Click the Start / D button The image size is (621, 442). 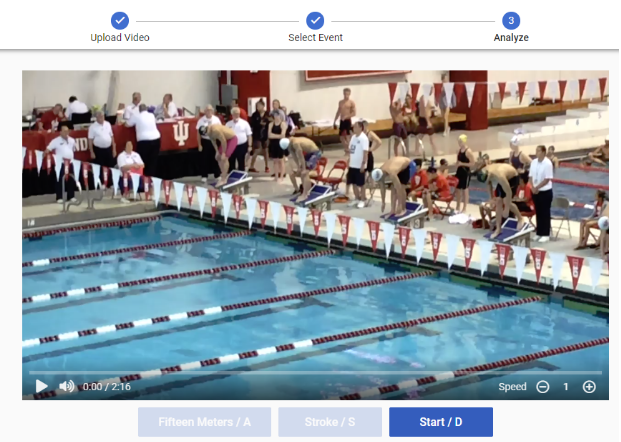(x=441, y=422)
